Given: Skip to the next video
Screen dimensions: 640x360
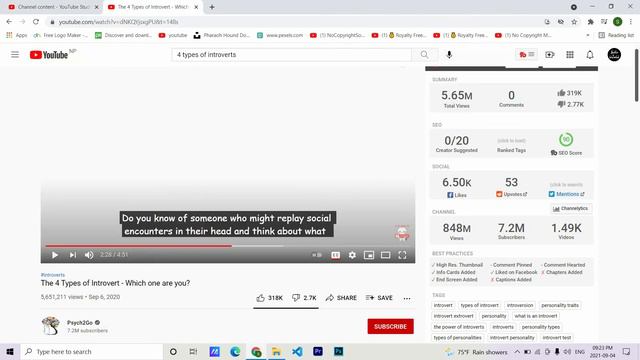Looking at the screenshot, I should [73, 255].
